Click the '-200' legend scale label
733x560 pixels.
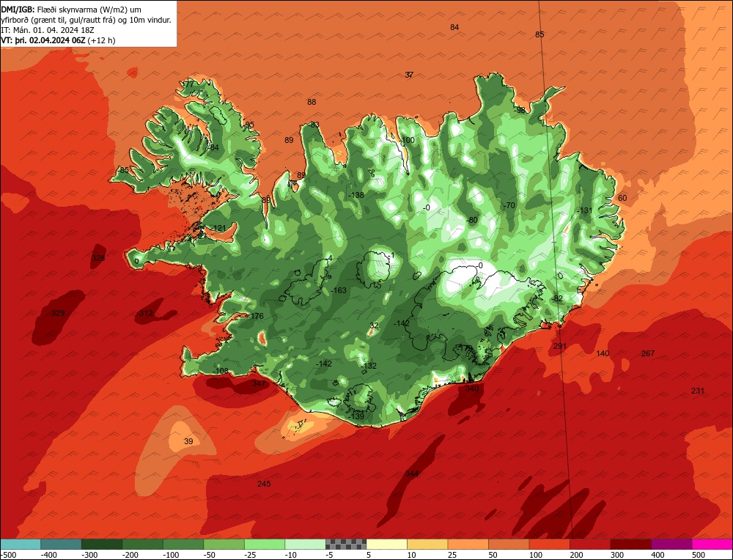click(130, 555)
